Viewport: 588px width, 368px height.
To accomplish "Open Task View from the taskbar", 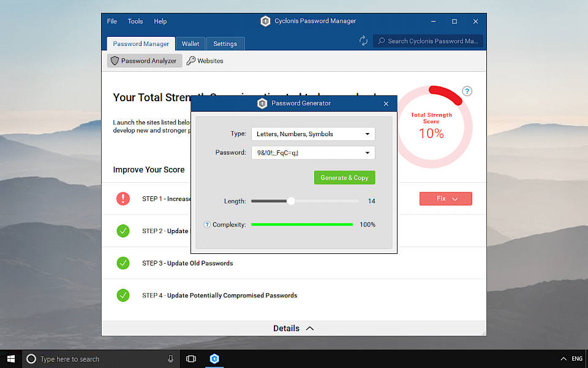I will pyautogui.click(x=191, y=359).
